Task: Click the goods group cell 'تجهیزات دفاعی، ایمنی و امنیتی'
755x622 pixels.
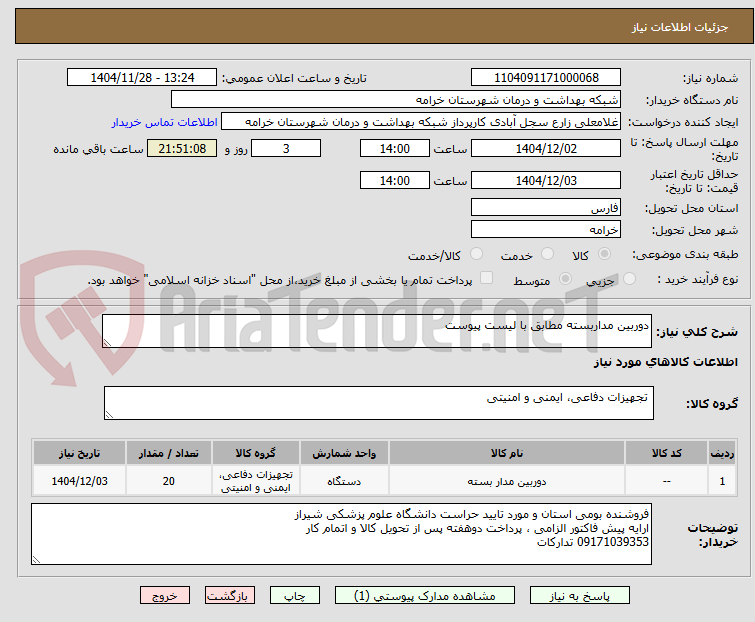Action: (256, 481)
